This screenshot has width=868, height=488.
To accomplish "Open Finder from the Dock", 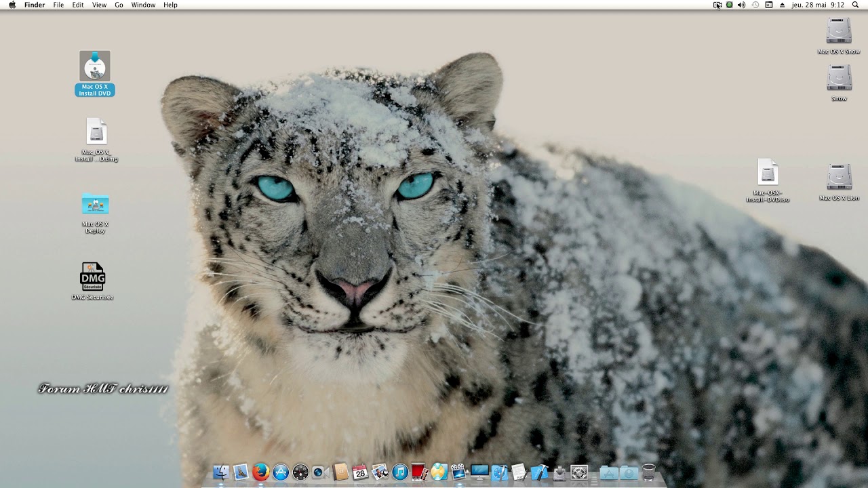I will [221, 472].
